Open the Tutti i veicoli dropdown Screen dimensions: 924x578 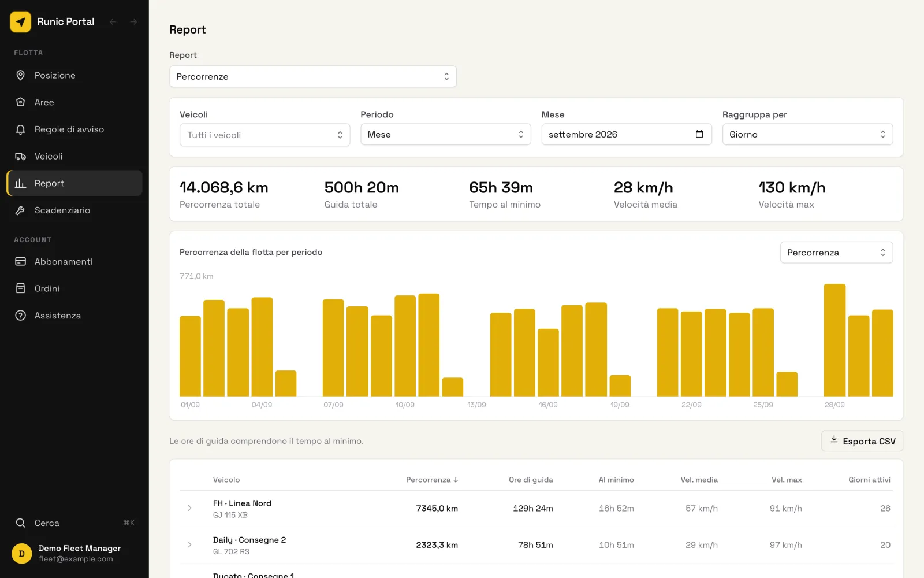(264, 135)
